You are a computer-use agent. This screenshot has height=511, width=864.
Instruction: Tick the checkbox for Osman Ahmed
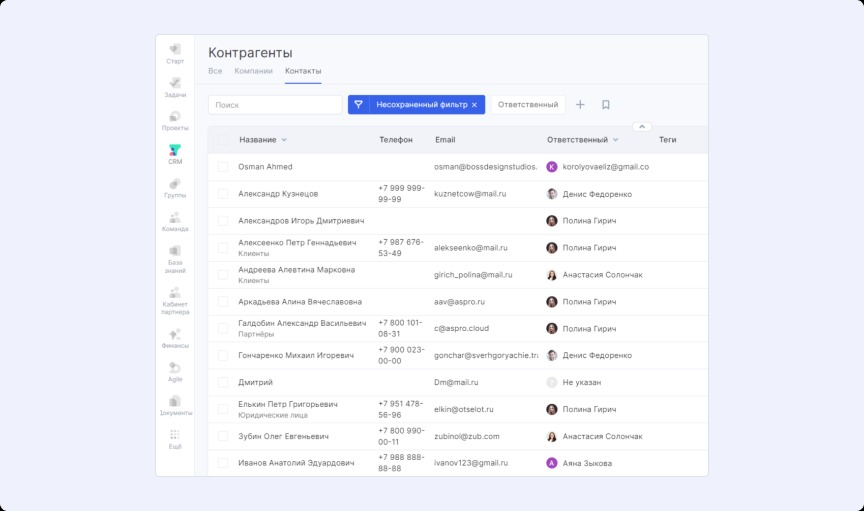[223, 167]
